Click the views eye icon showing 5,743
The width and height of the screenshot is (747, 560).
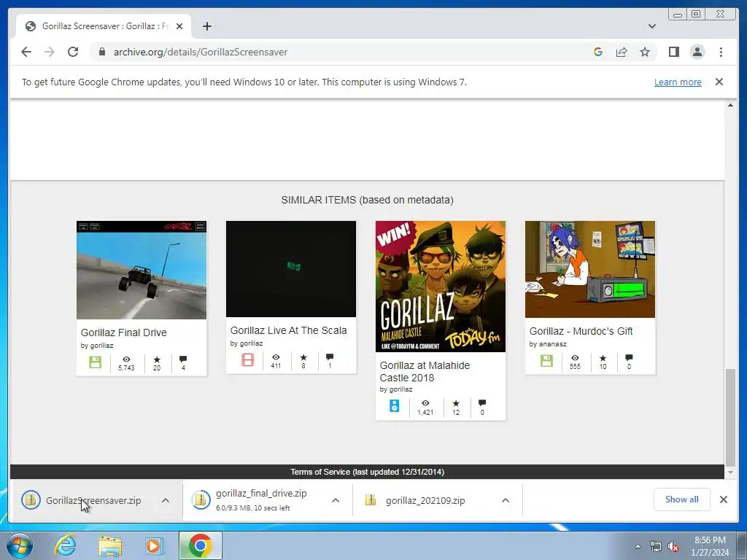coord(126,359)
